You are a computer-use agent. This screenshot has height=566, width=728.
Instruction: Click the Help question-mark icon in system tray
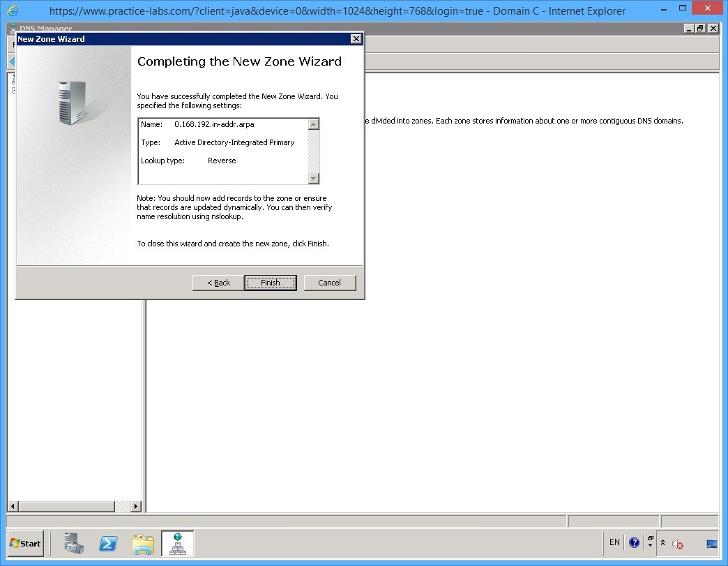634,542
